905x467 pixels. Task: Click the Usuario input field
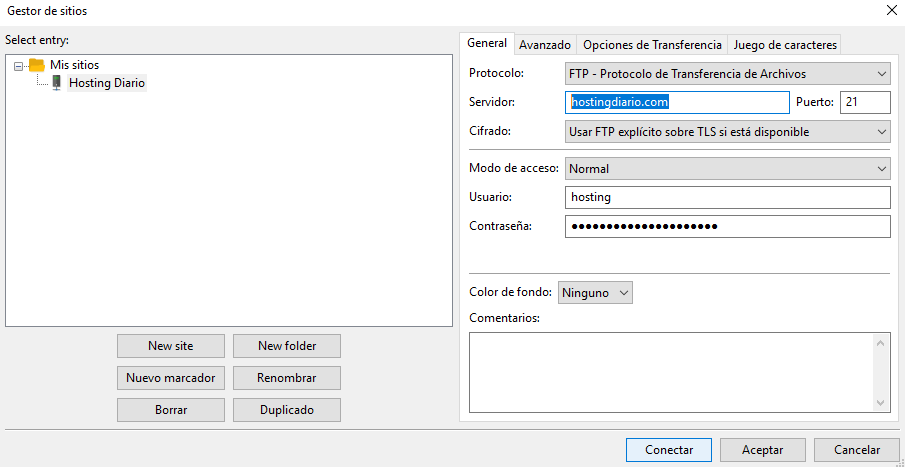click(727, 197)
